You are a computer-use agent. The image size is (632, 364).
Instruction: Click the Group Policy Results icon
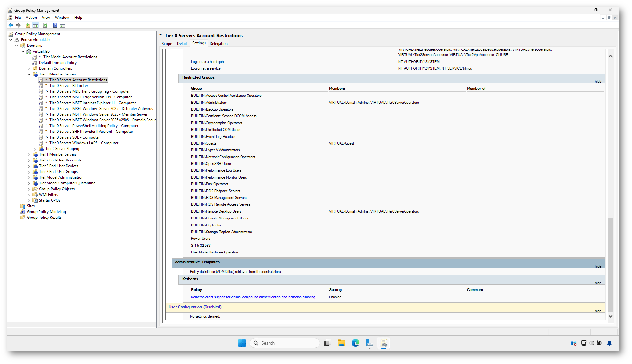(x=23, y=218)
